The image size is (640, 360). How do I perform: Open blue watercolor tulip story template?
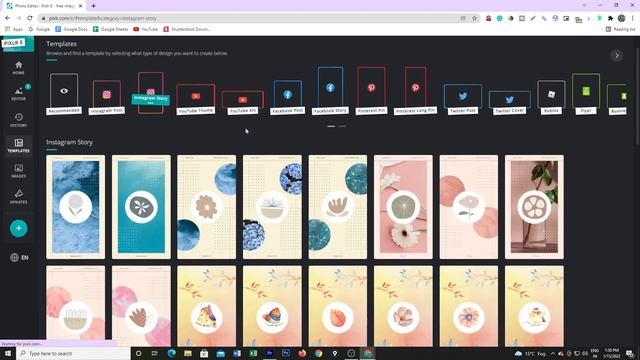(x=76, y=207)
